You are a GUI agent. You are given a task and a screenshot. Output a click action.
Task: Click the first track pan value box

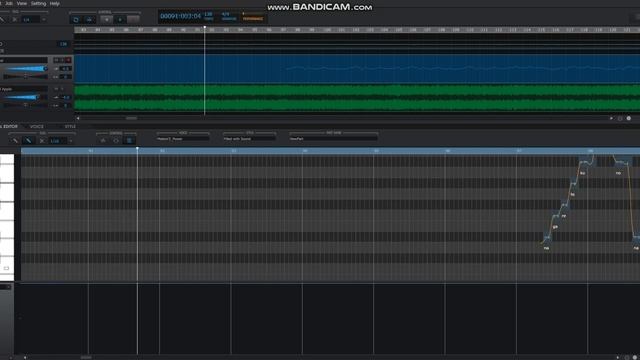tap(66, 77)
